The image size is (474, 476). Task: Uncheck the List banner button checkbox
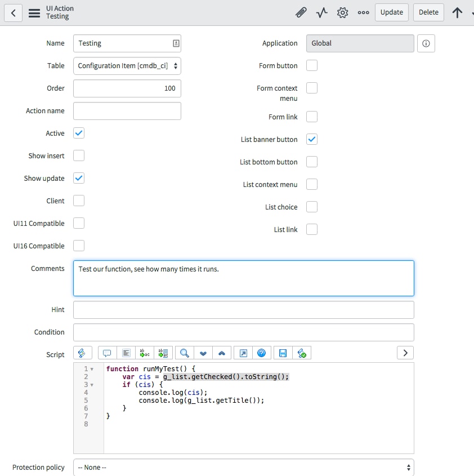click(x=311, y=139)
